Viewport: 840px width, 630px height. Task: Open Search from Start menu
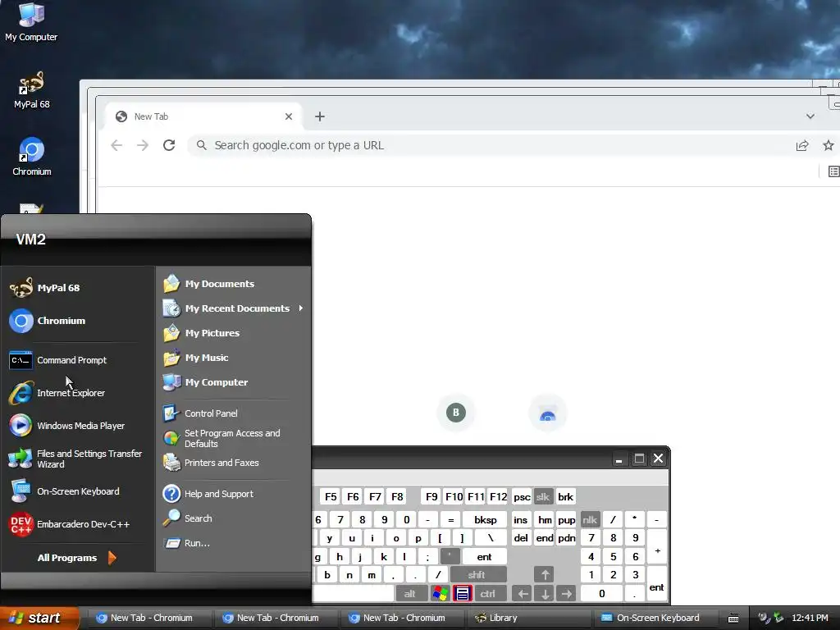click(x=188, y=518)
